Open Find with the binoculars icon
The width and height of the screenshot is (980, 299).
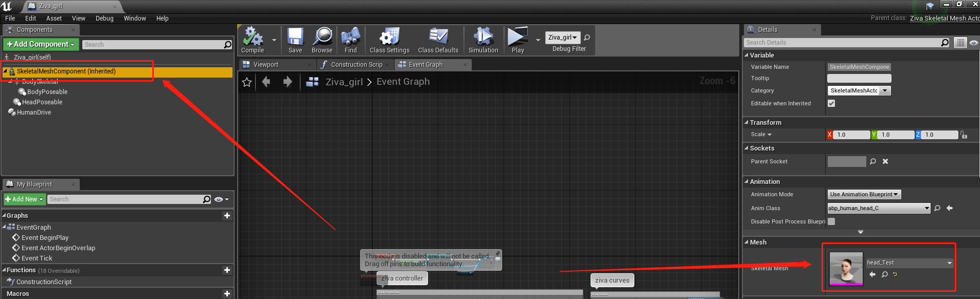350,37
